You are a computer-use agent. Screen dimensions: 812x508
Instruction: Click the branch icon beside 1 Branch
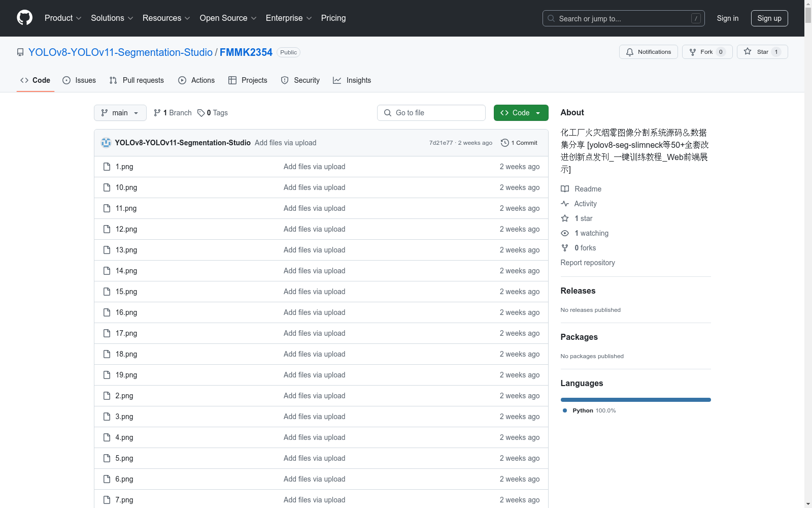tap(157, 113)
